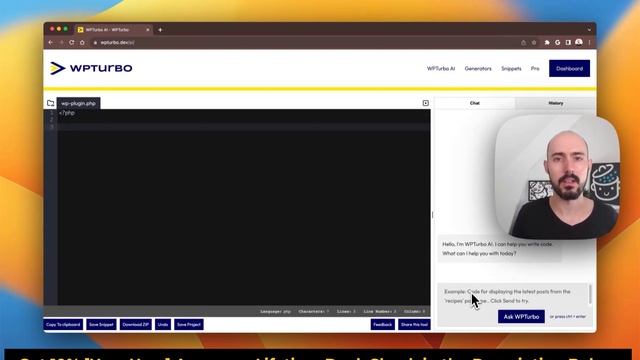Open the Chrome three-dot menu
This screenshot has width=640, height=360.
click(589, 42)
